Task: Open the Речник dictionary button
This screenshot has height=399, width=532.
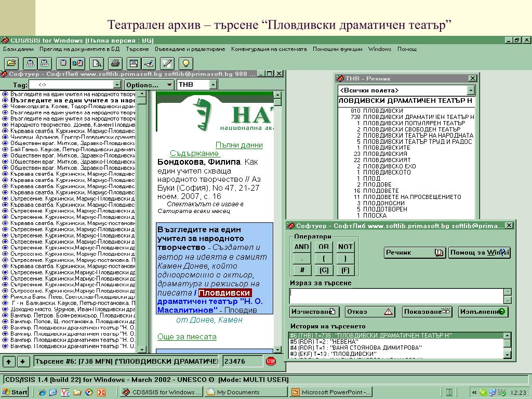Action: coord(415,252)
